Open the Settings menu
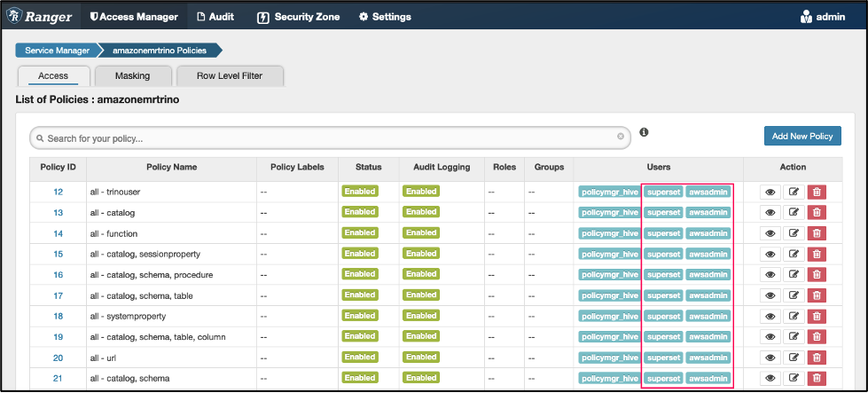Viewport: 868px width, 393px height. [386, 17]
